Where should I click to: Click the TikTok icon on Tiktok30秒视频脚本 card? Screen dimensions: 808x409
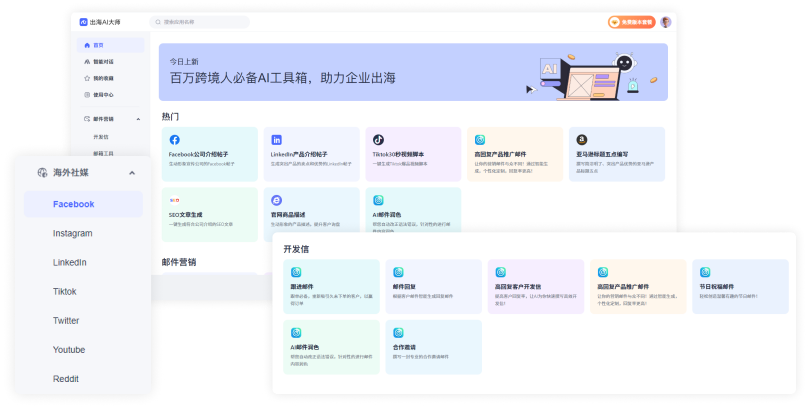pos(378,140)
